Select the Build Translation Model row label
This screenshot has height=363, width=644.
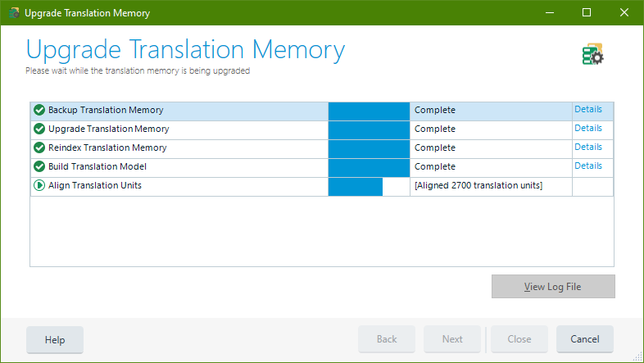(x=98, y=166)
